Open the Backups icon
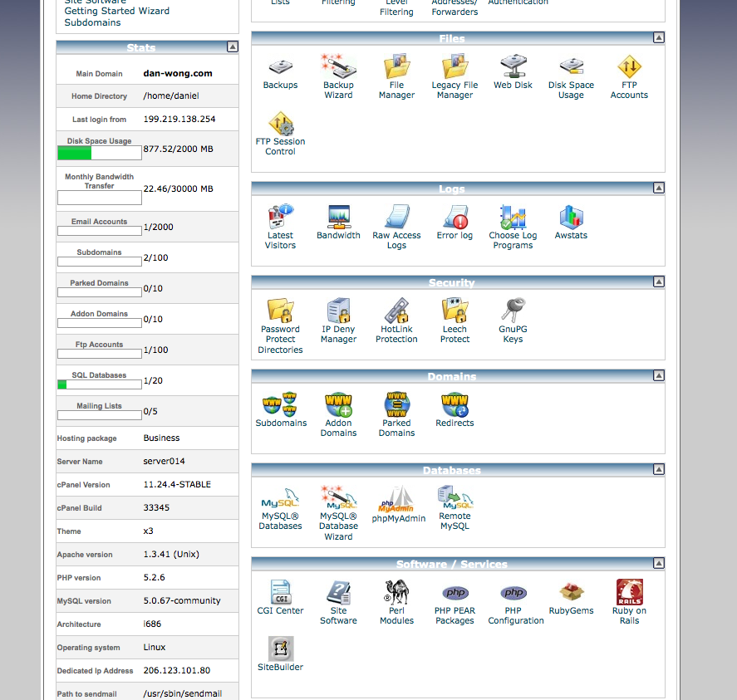This screenshot has width=737, height=700. 280,66
